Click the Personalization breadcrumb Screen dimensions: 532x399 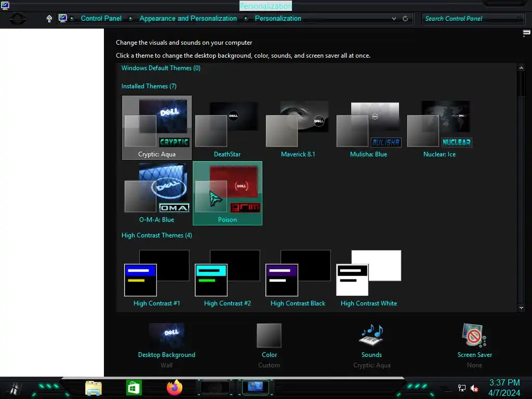[x=278, y=18]
